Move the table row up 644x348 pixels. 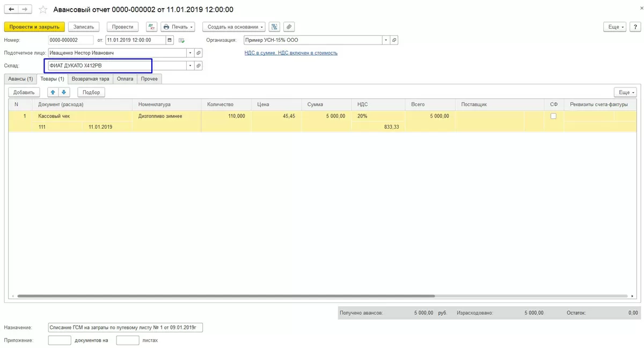coord(53,92)
